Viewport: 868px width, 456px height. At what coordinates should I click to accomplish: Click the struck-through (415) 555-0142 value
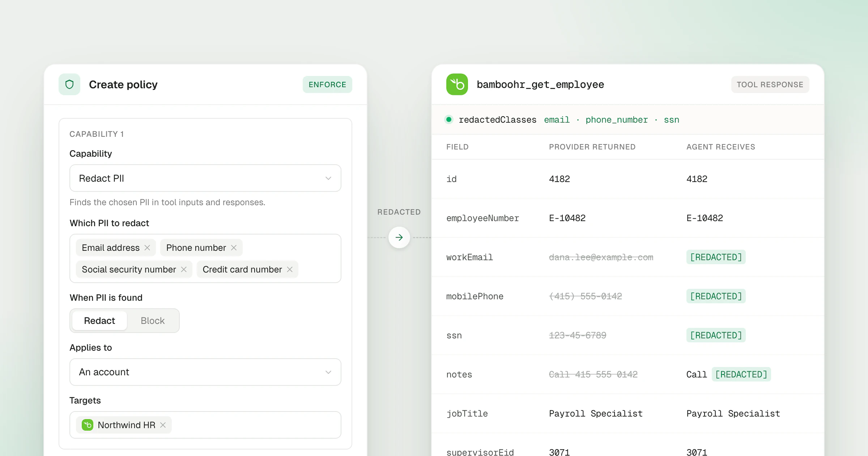(x=586, y=296)
